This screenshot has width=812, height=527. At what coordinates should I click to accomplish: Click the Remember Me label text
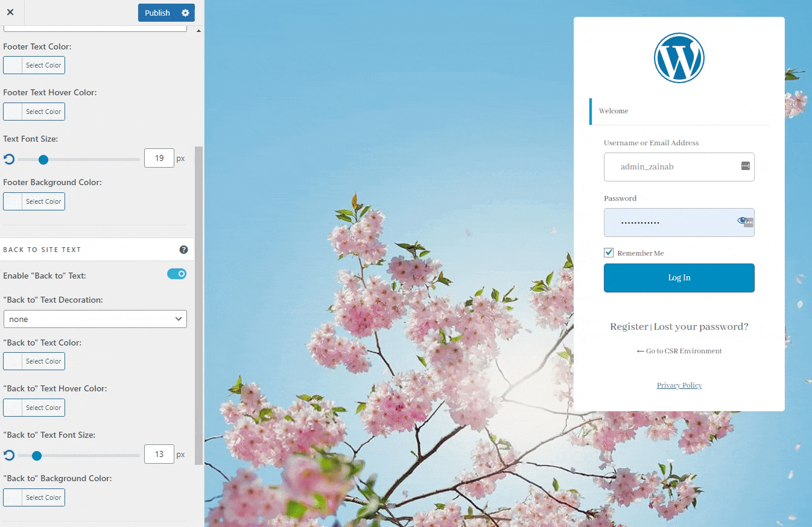click(641, 253)
